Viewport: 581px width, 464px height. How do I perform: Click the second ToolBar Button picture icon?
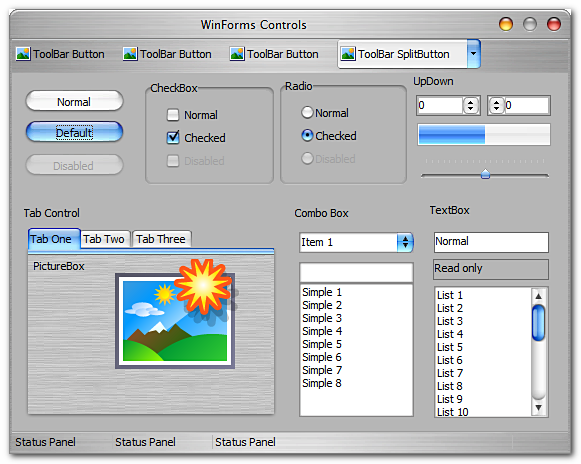[x=130, y=54]
